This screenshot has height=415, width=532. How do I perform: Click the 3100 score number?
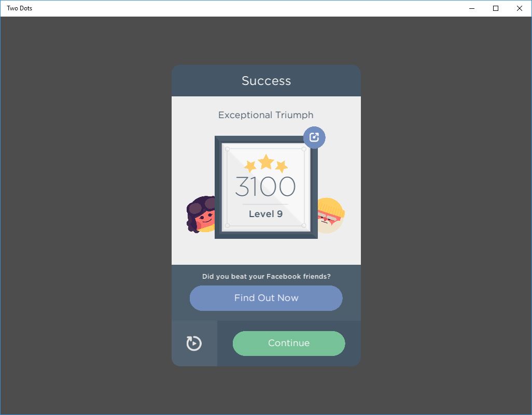pos(265,186)
